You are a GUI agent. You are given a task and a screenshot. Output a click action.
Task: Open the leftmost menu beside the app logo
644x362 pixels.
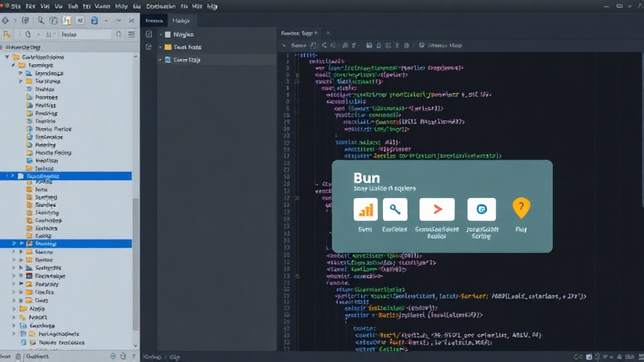tap(16, 6)
